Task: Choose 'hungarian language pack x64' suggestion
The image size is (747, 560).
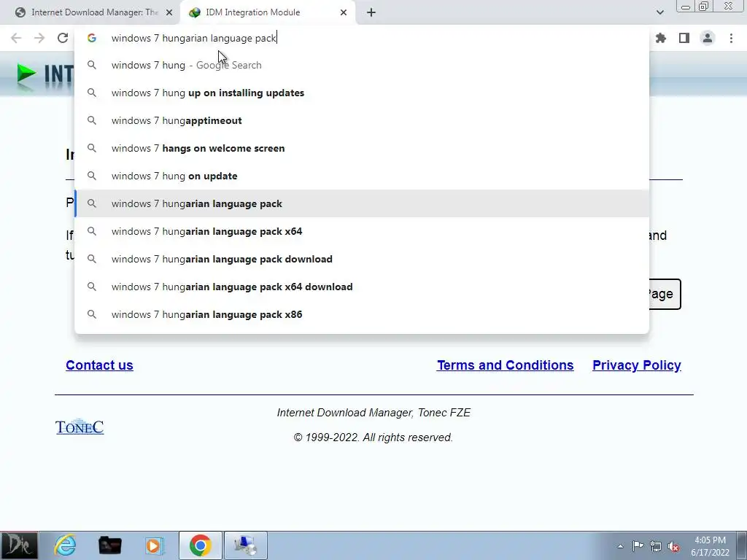Action: 362,231
